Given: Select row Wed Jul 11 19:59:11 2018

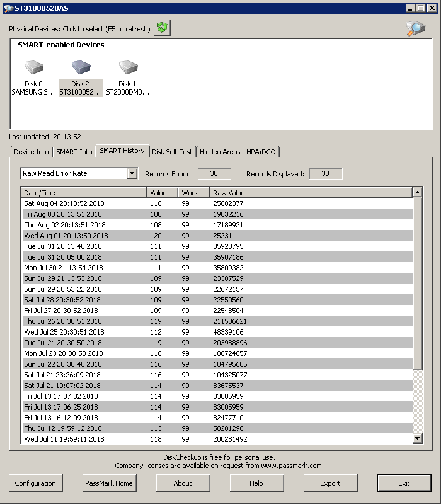Looking at the screenshot, I should click(217, 439).
